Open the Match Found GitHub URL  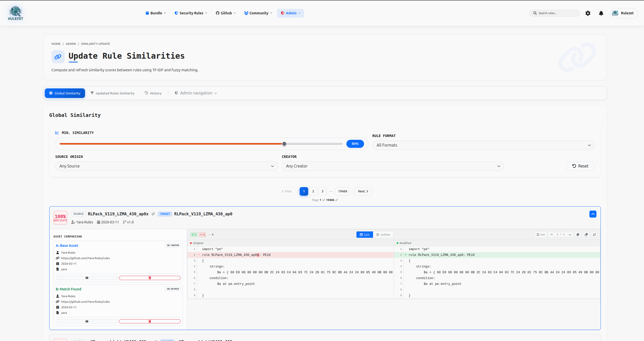tap(85, 302)
